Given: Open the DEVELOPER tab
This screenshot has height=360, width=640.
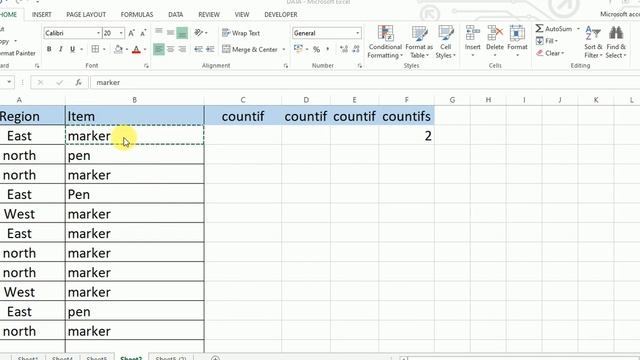Looking at the screenshot, I should [x=281, y=14].
